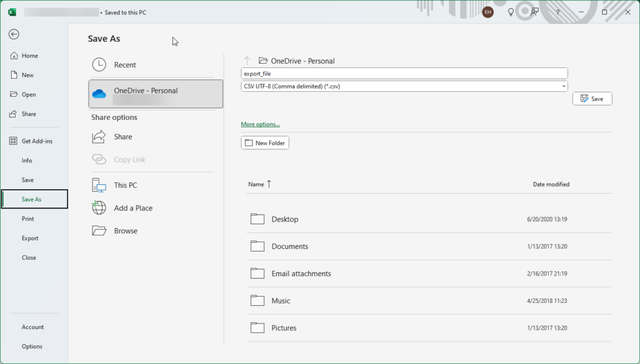Open Help question mark icon
The height and width of the screenshot is (364, 640).
557,12
